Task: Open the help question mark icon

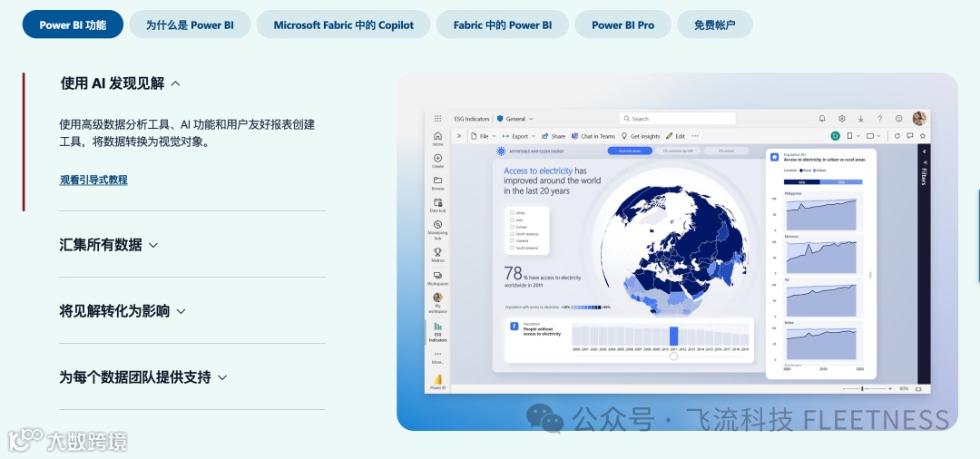Action: click(880, 118)
